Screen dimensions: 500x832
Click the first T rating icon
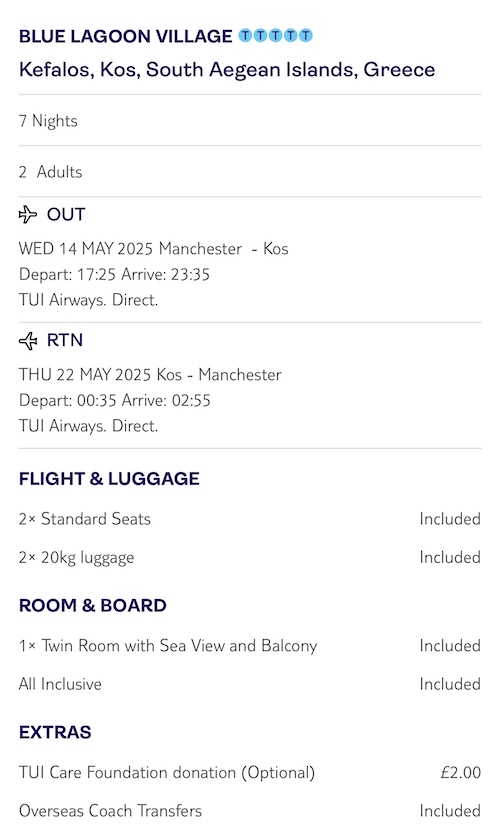pyautogui.click(x=245, y=36)
